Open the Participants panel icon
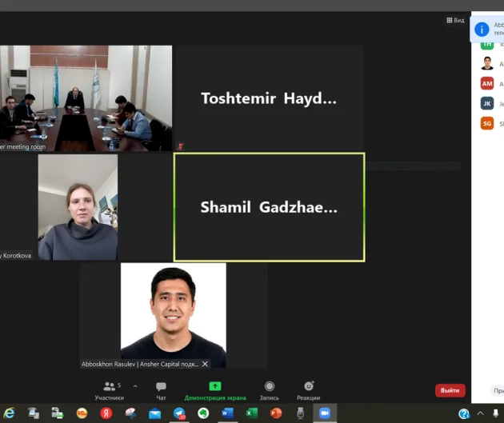 coord(110,386)
